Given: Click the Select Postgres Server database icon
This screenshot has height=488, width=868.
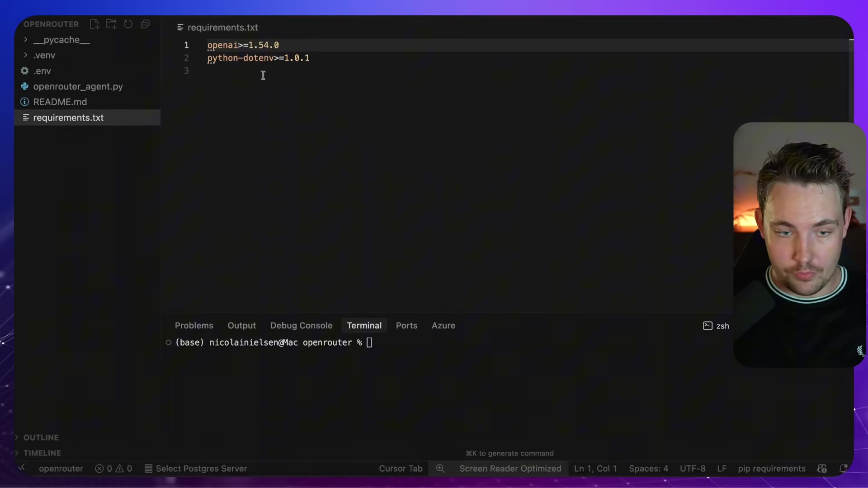Looking at the screenshot, I should (x=148, y=469).
